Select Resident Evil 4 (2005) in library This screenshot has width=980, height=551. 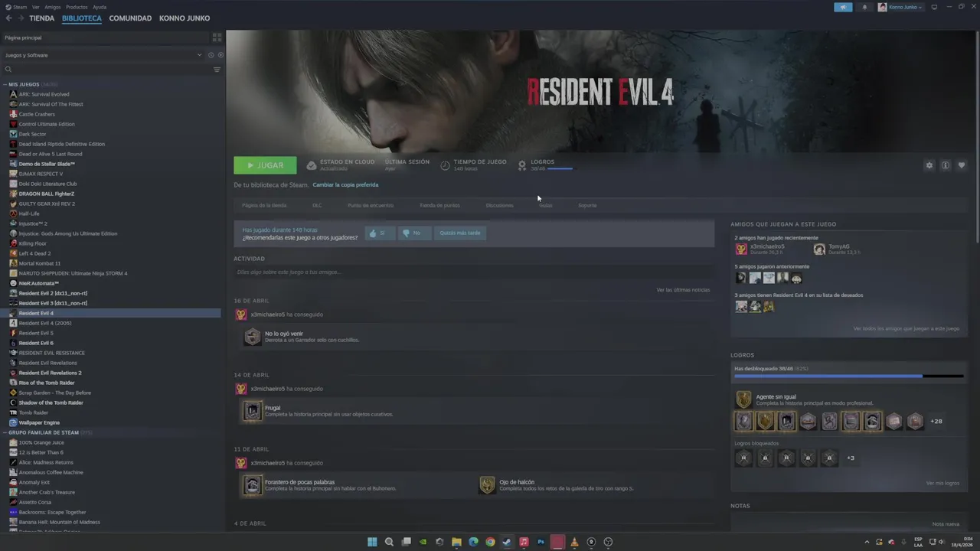point(45,323)
